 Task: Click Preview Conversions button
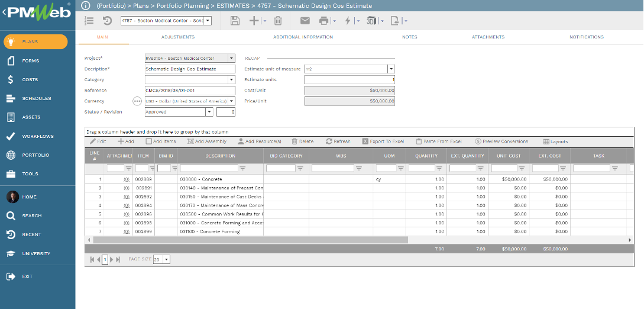[x=501, y=141]
